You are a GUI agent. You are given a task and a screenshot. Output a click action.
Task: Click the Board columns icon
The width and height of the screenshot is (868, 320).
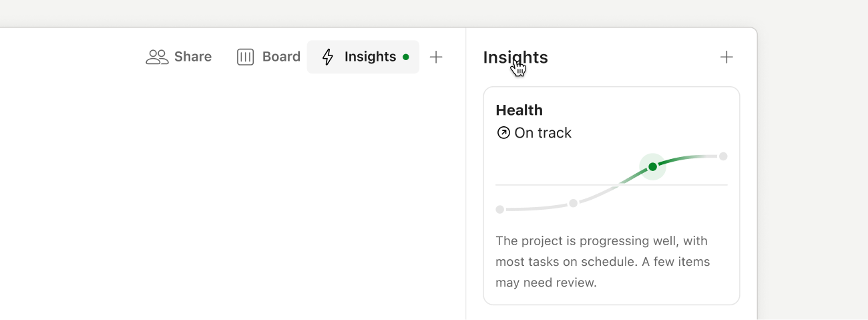click(246, 57)
